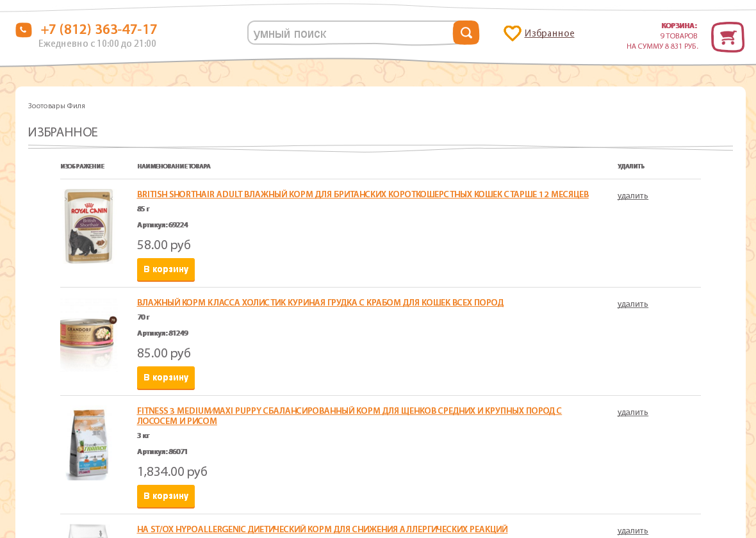This screenshot has width=756, height=538.
Task: Remove Grandorf canned food from favorites
Action: pos(632,304)
